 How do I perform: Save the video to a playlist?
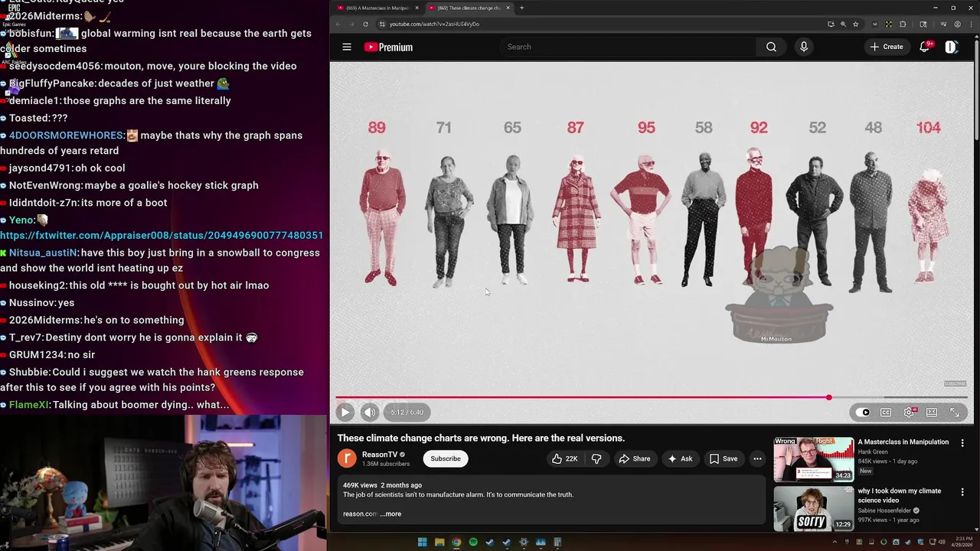724,458
